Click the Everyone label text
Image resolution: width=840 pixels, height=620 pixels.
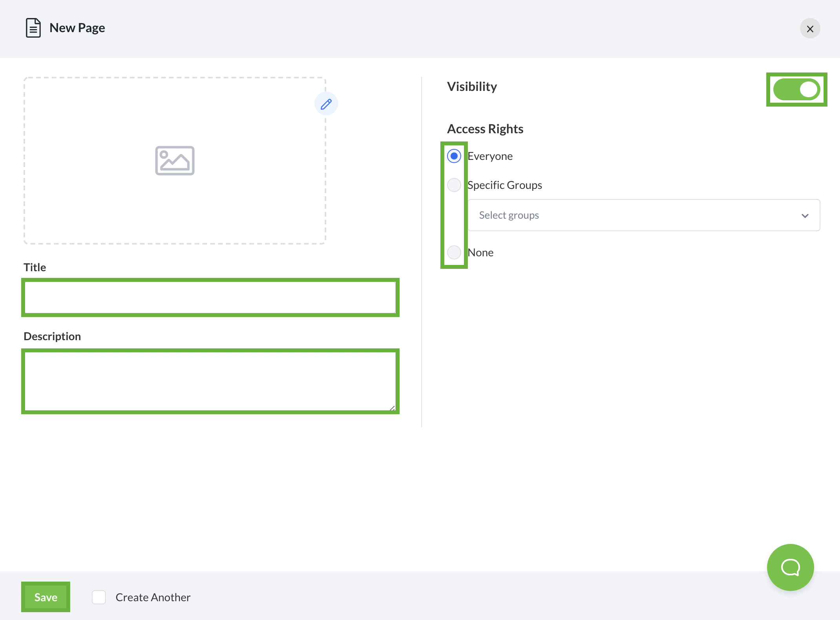(x=490, y=156)
